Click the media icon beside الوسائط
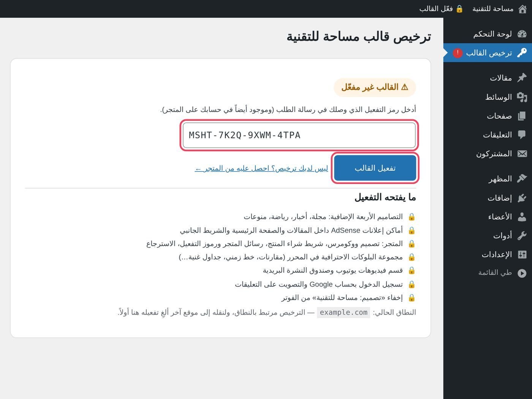 point(522,97)
